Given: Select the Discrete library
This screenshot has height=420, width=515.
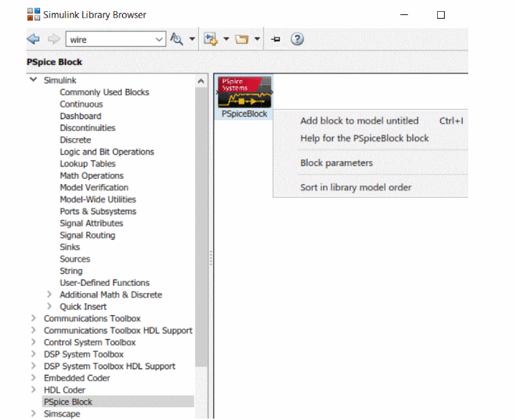Looking at the screenshot, I should click(75, 140).
